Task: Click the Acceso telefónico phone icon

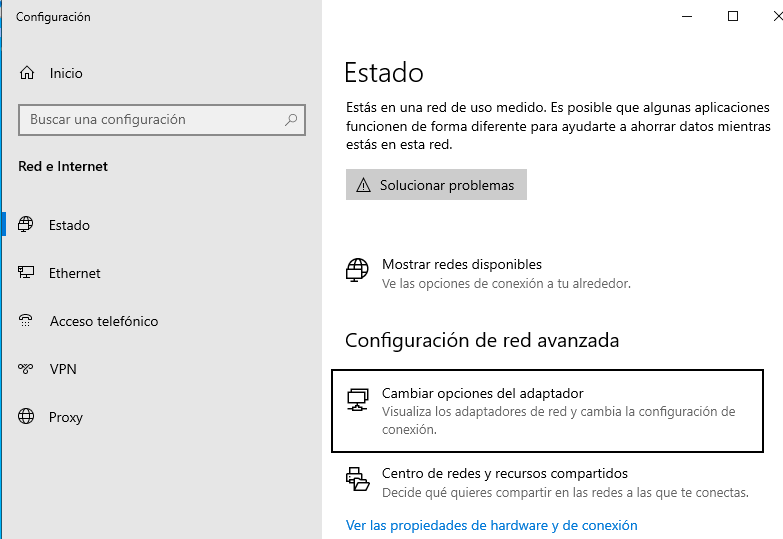Action: 26,320
